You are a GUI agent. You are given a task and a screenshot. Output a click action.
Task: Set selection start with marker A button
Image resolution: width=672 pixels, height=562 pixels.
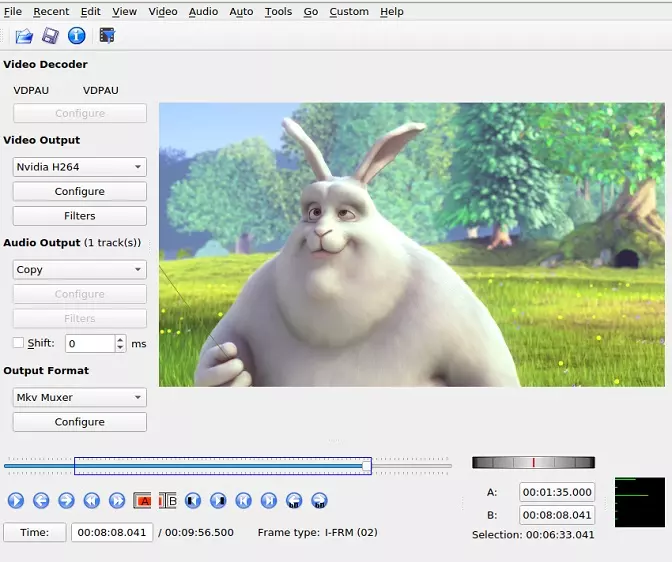point(142,501)
